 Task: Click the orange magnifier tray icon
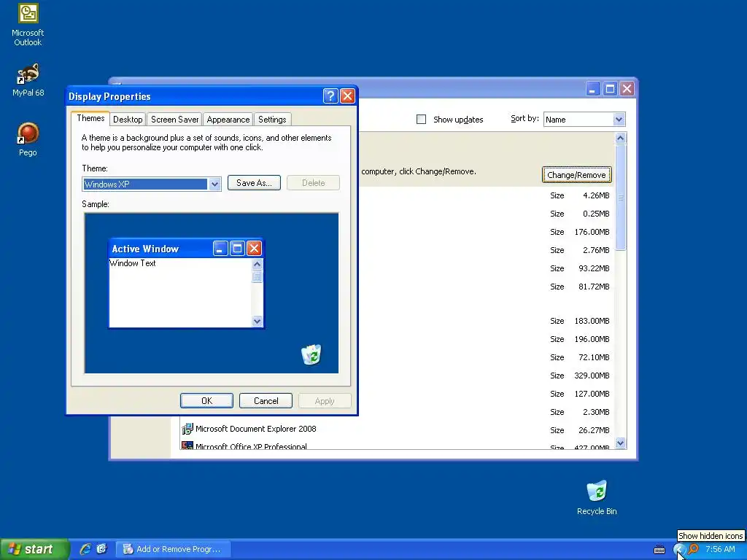click(694, 549)
